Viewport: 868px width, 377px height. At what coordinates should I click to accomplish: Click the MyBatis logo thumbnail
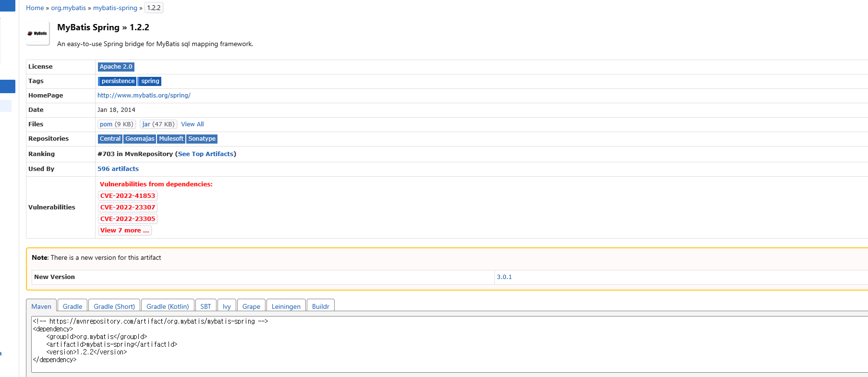(37, 33)
